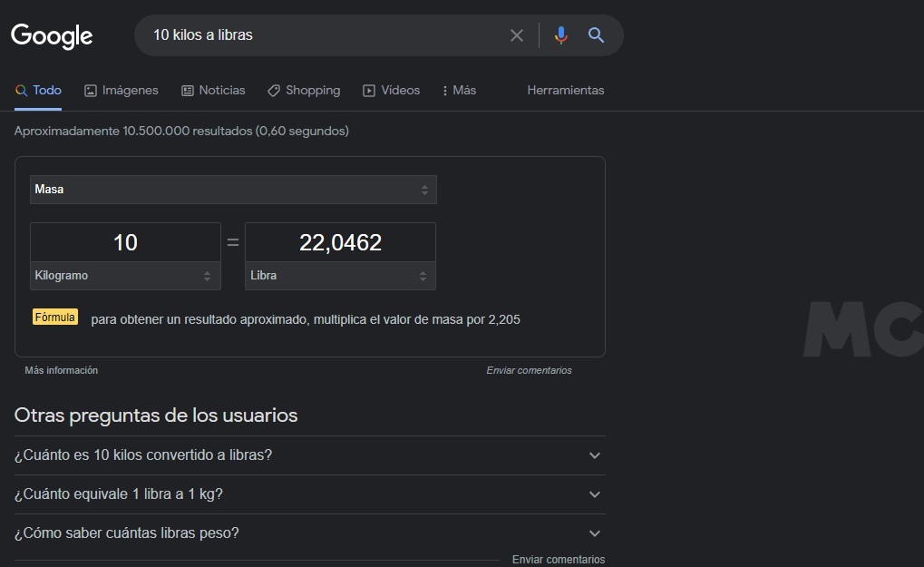Change the Kilogramo unit dropdown
Screen dimensions: 924x567
125,276
